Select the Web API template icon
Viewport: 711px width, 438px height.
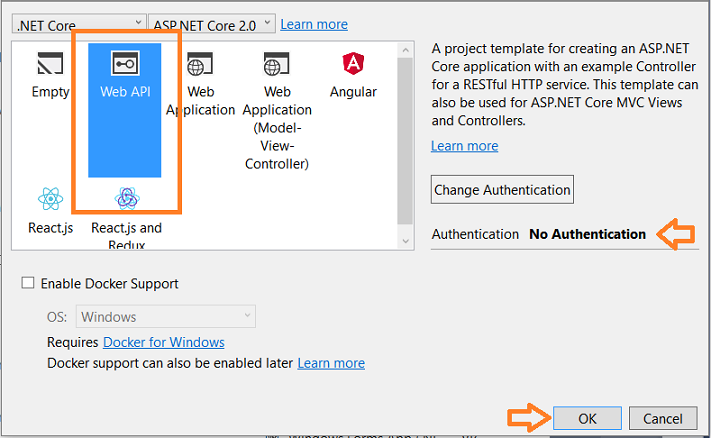tap(125, 63)
